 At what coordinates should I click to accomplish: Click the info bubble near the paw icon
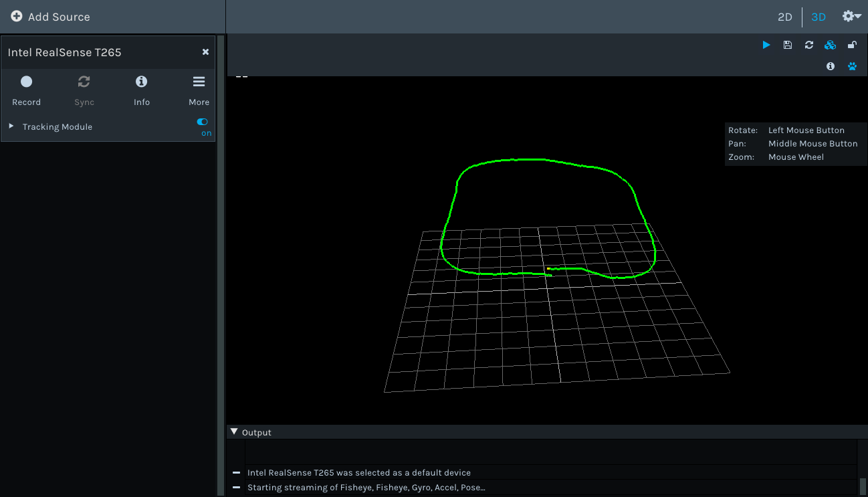[x=830, y=66]
